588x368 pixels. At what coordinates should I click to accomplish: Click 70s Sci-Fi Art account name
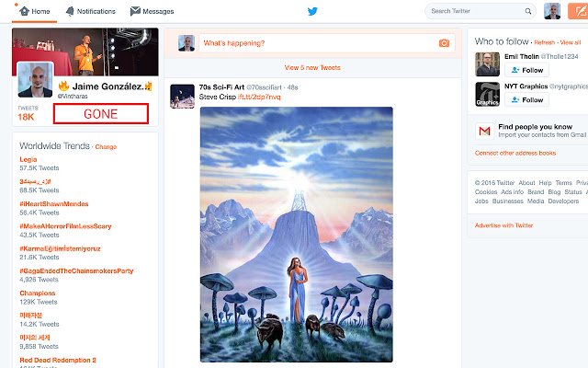click(221, 87)
